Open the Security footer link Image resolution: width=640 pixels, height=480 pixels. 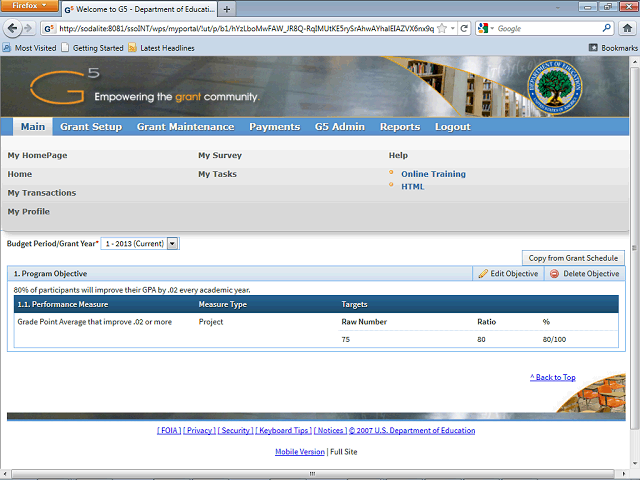[x=236, y=430]
